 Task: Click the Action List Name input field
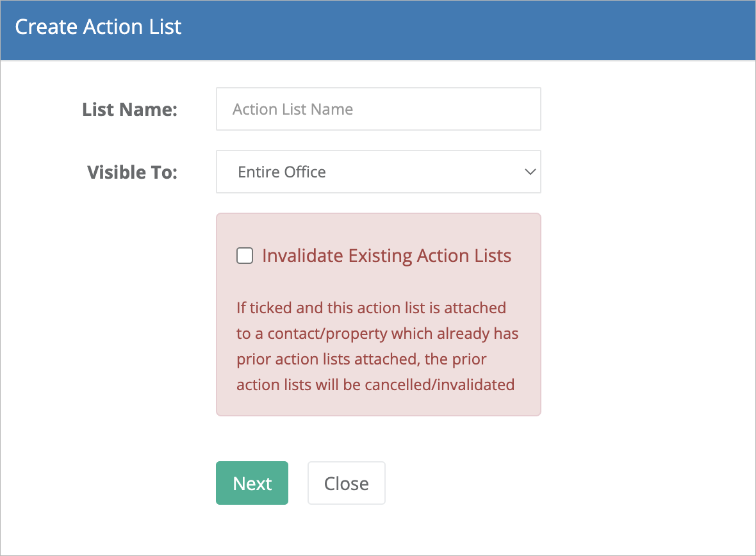[x=379, y=109]
